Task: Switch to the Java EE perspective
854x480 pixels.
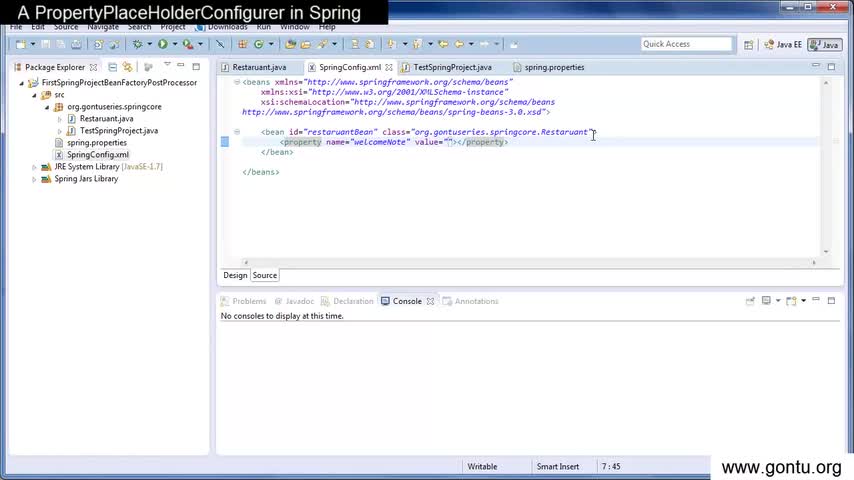Action: pyautogui.click(x=783, y=45)
